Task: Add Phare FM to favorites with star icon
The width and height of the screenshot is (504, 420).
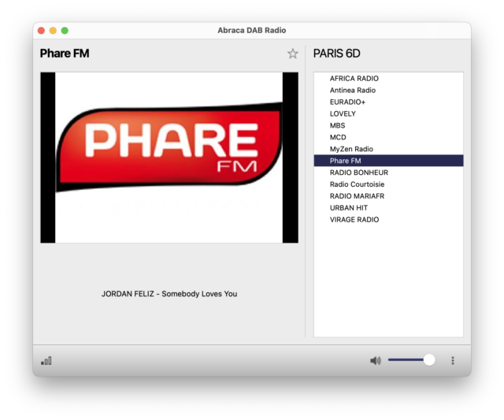Action: 292,54
